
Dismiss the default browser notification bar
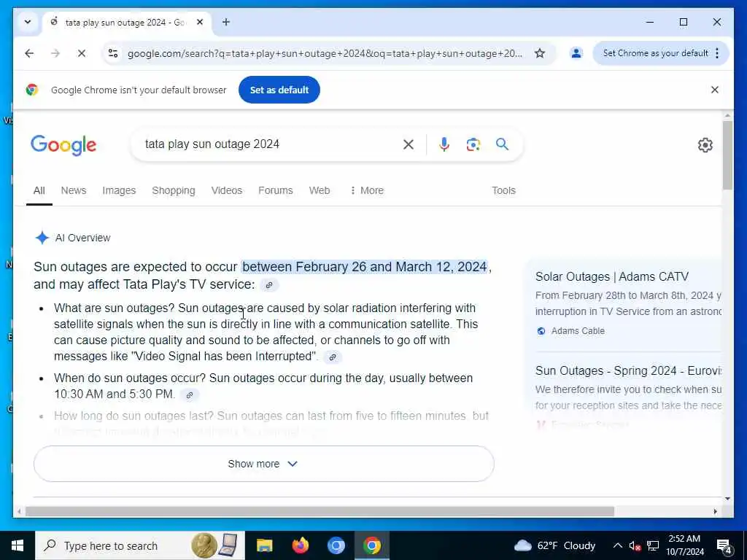(x=715, y=90)
